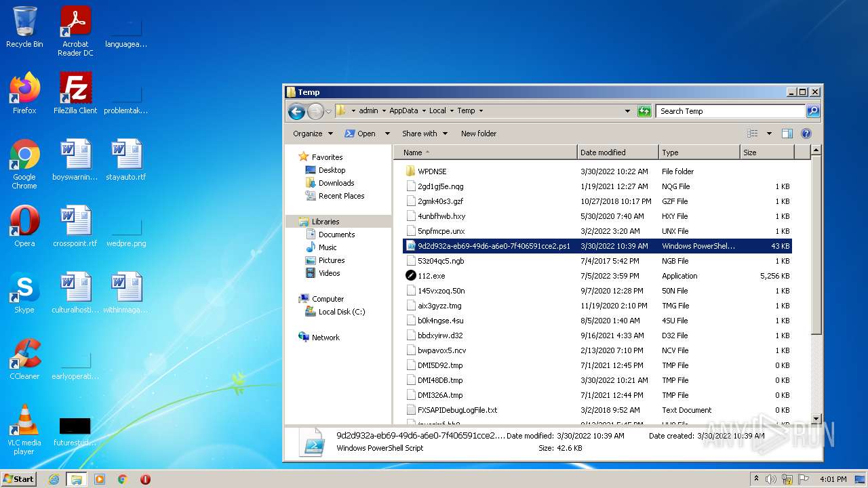Image resolution: width=868 pixels, height=488 pixels.
Task: Sort by Size column header
Action: click(x=767, y=152)
